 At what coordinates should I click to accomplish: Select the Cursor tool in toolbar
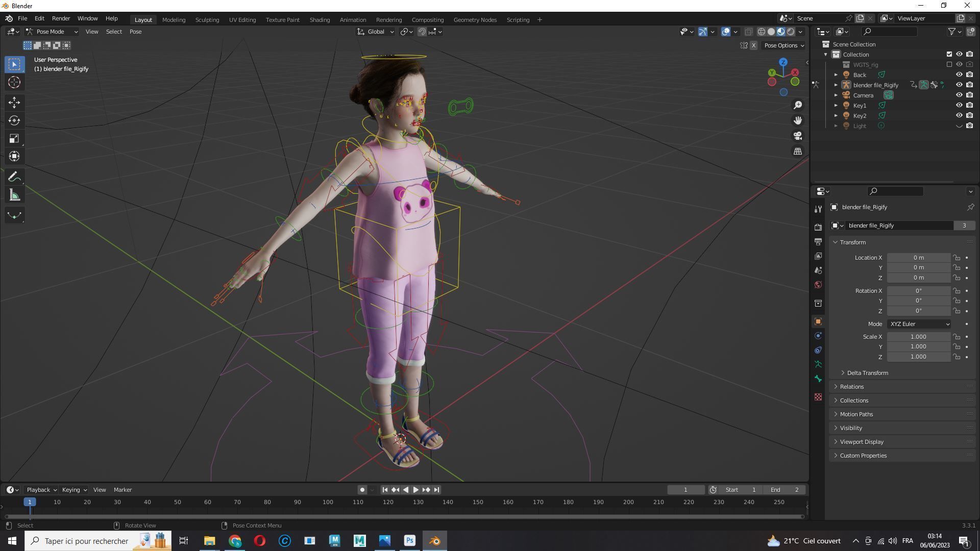click(x=14, y=83)
